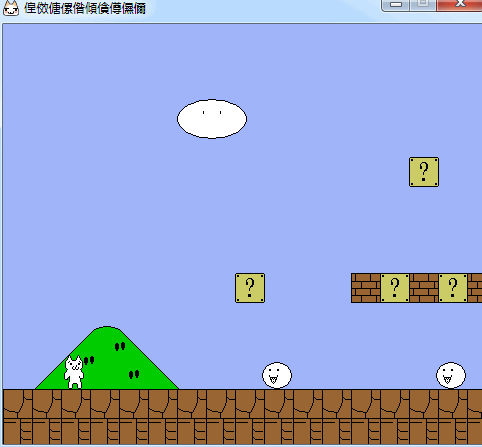
Task: Click the white cloud with eyes
Action: pyautogui.click(x=212, y=119)
